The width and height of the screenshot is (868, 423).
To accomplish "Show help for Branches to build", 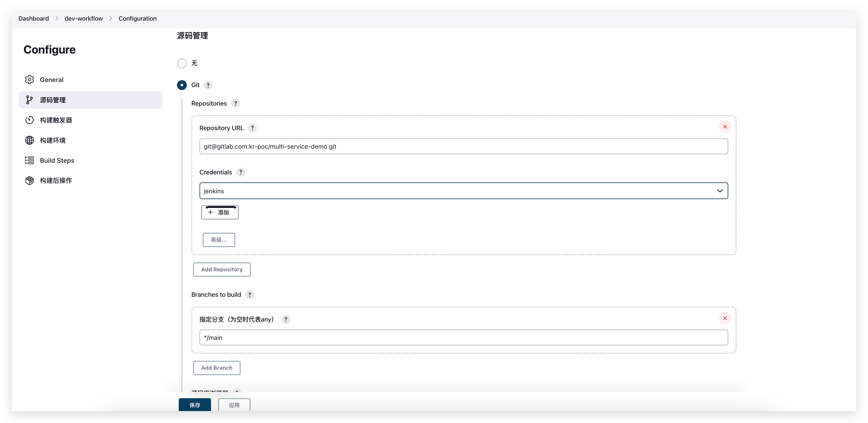I will 250,295.
